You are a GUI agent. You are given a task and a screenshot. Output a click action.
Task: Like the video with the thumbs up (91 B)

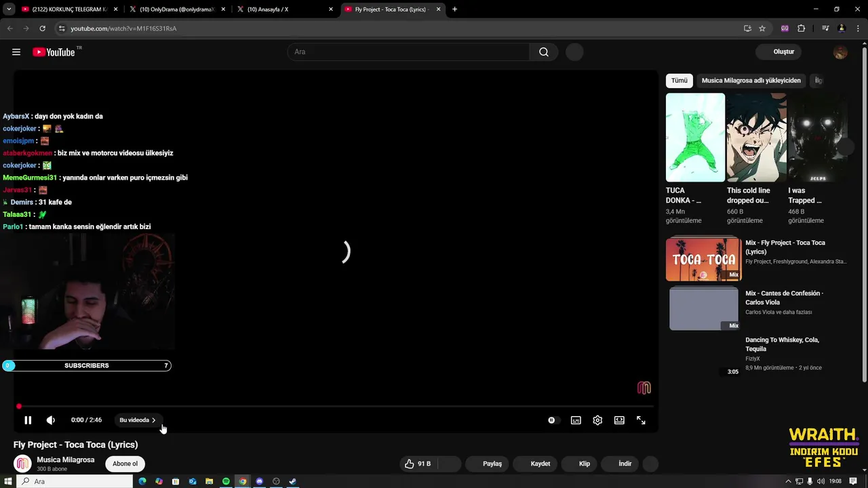(418, 464)
